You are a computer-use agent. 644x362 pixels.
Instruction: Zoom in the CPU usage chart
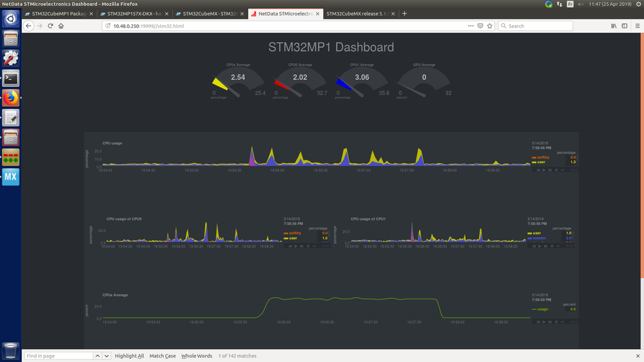pyautogui.click(x=556, y=170)
